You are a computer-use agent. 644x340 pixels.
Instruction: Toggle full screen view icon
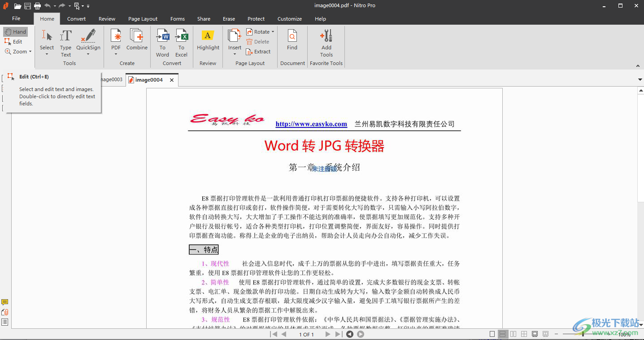click(x=535, y=334)
